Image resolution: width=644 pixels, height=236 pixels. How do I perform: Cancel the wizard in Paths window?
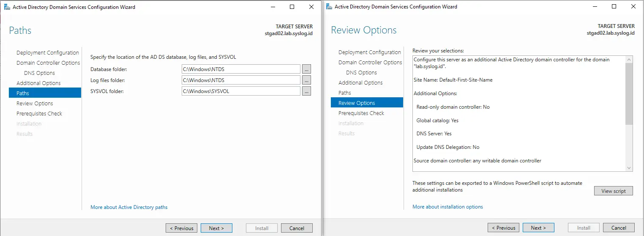pyautogui.click(x=297, y=228)
